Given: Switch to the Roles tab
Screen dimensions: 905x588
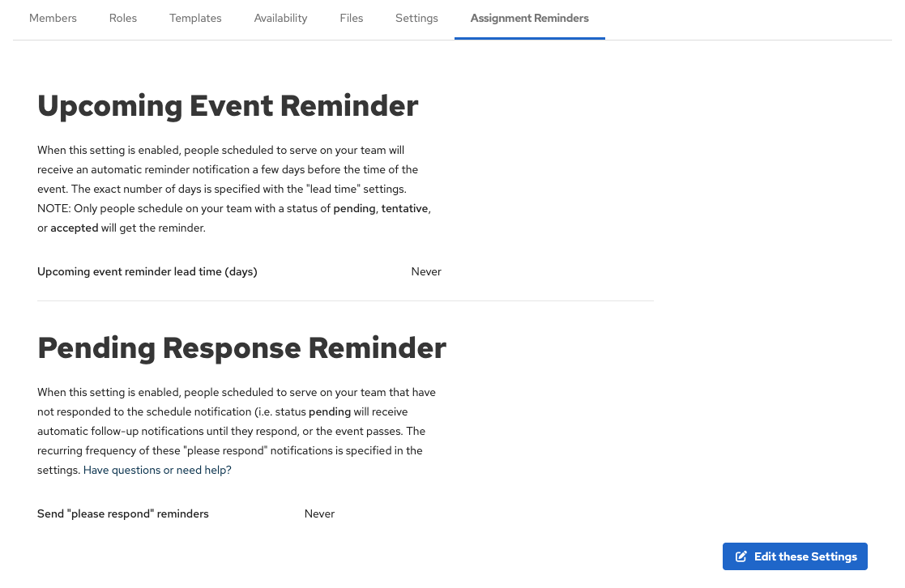Looking at the screenshot, I should 123,18.
